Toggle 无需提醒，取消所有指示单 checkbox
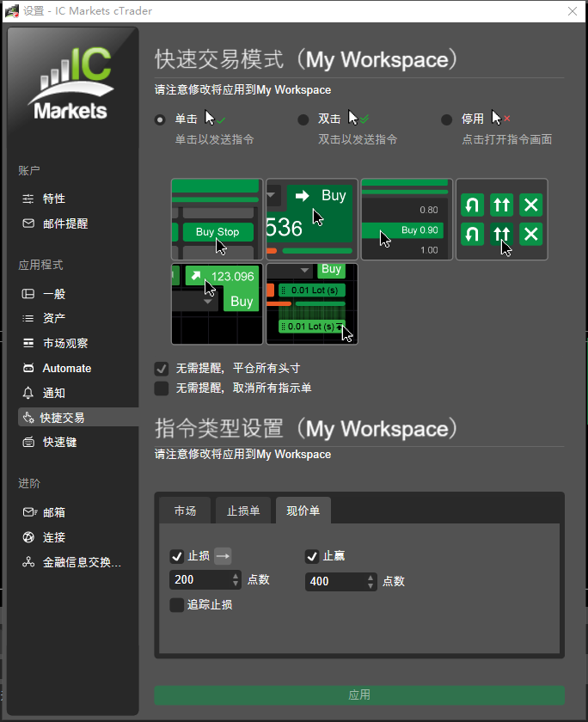This screenshot has height=722, width=588. coord(161,389)
